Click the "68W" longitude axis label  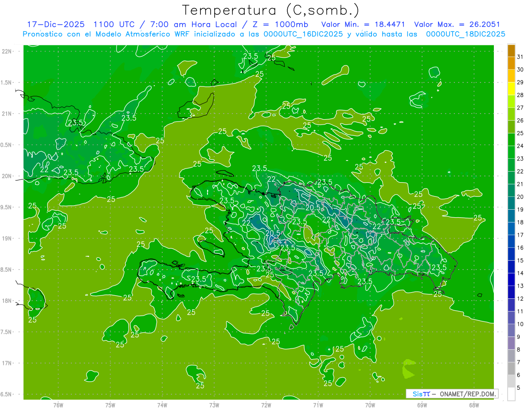[474, 406]
